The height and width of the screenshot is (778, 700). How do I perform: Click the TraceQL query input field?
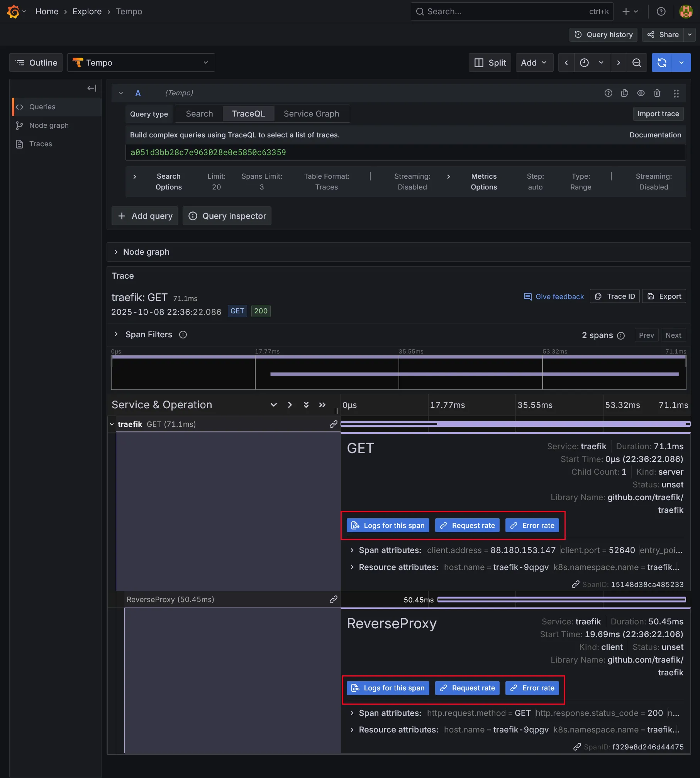coord(405,152)
